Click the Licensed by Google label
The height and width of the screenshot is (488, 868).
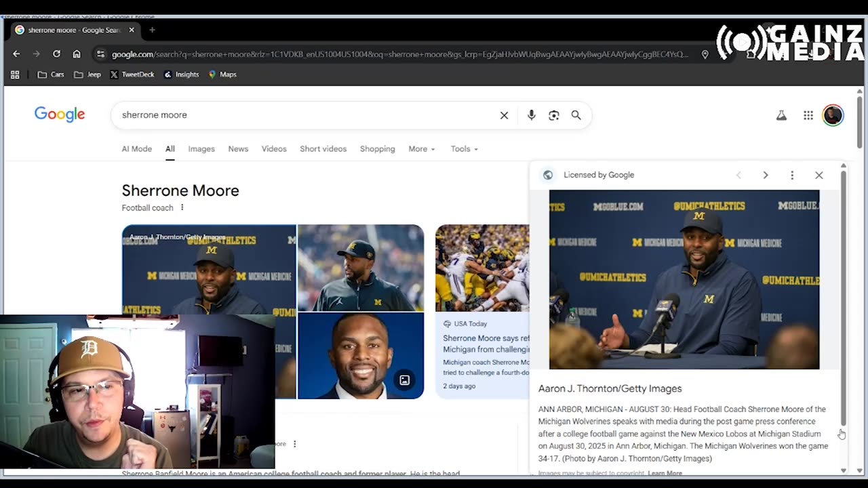(x=599, y=175)
